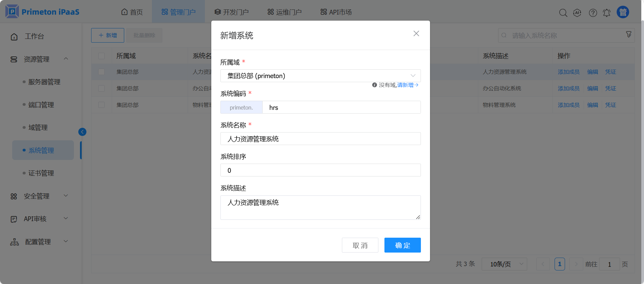Click the 系统编码 input field
The image size is (644, 284).
click(341, 108)
